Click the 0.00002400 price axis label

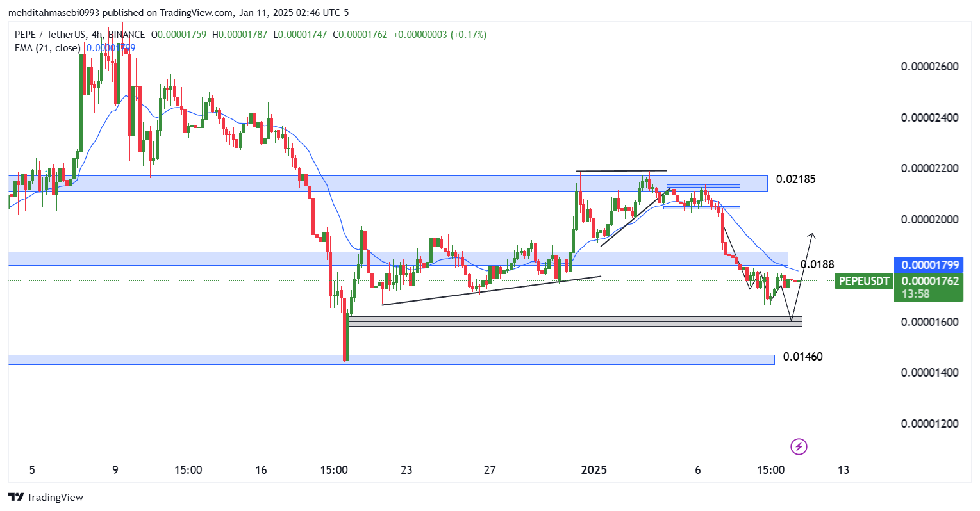pyautogui.click(x=929, y=118)
